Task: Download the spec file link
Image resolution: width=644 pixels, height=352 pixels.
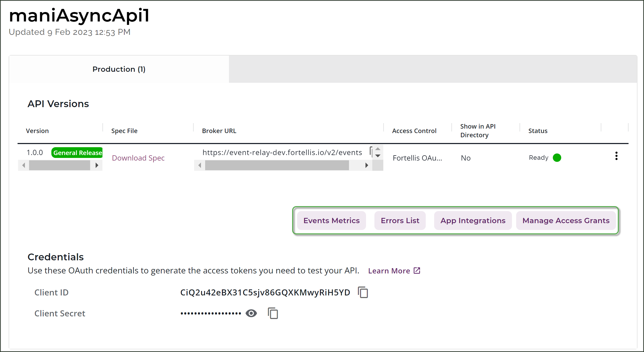Action: pos(138,158)
